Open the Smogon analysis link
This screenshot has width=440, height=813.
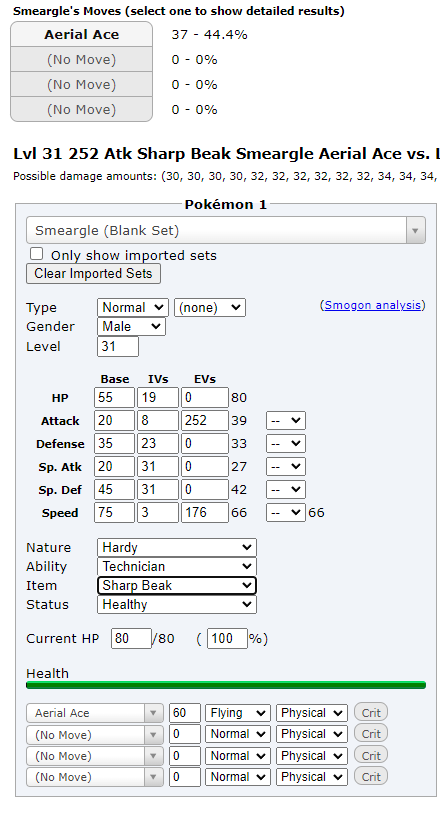(x=372, y=305)
